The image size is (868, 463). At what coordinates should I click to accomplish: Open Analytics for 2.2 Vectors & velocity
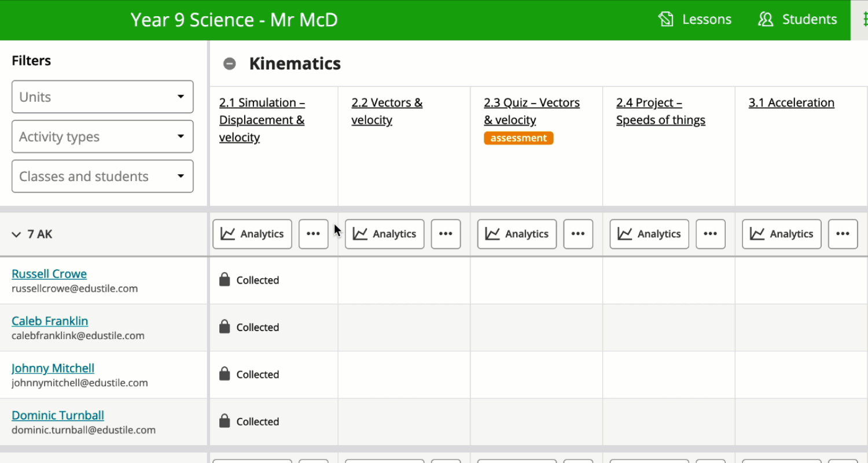(385, 234)
